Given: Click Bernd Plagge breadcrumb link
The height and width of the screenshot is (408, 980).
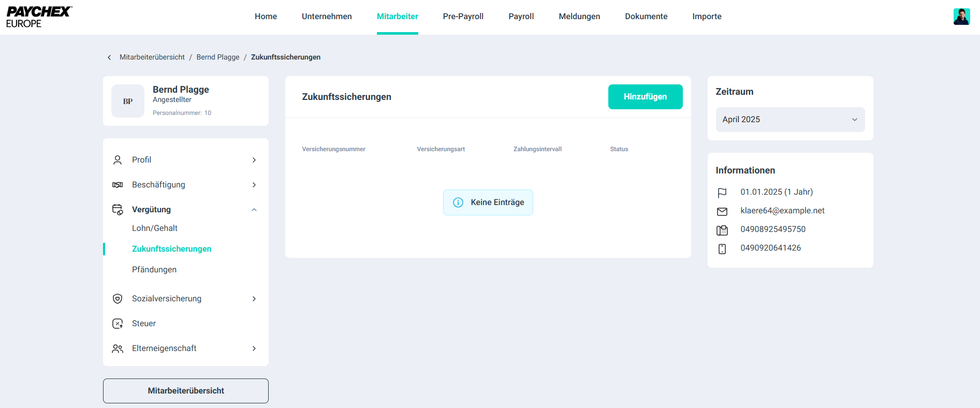Looking at the screenshot, I should point(218,57).
